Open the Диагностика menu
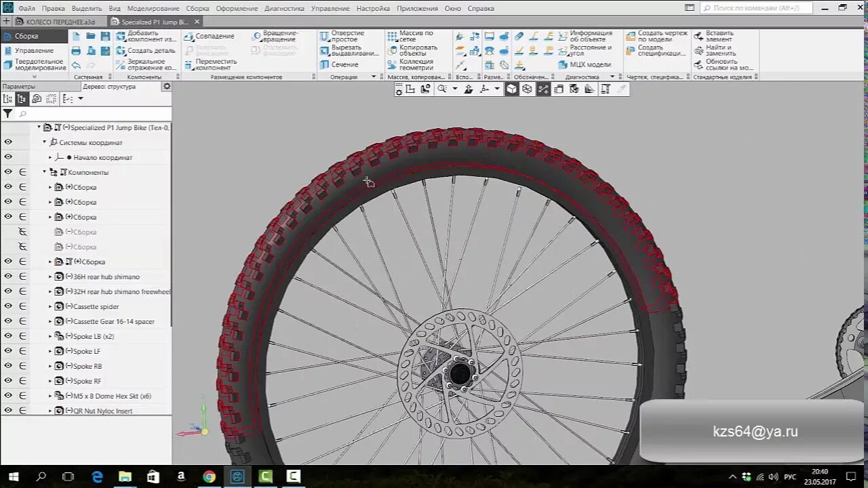Viewport: 868px width, 488px height. pyautogui.click(x=284, y=9)
